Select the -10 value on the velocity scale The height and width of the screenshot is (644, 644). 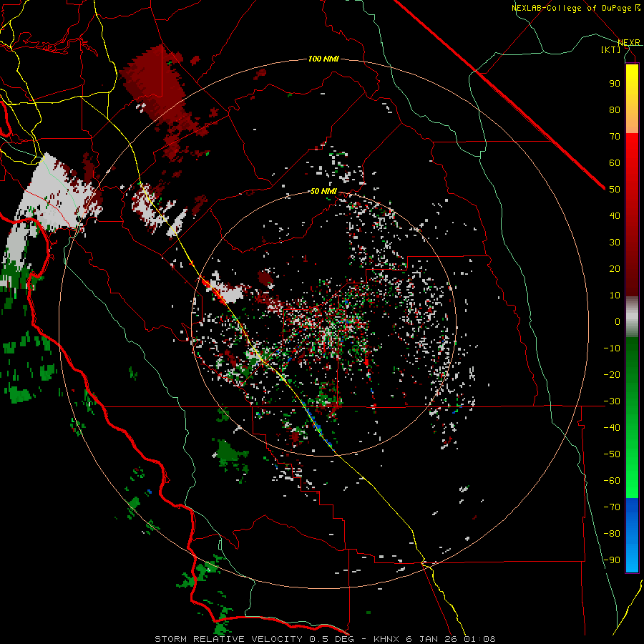click(x=612, y=348)
